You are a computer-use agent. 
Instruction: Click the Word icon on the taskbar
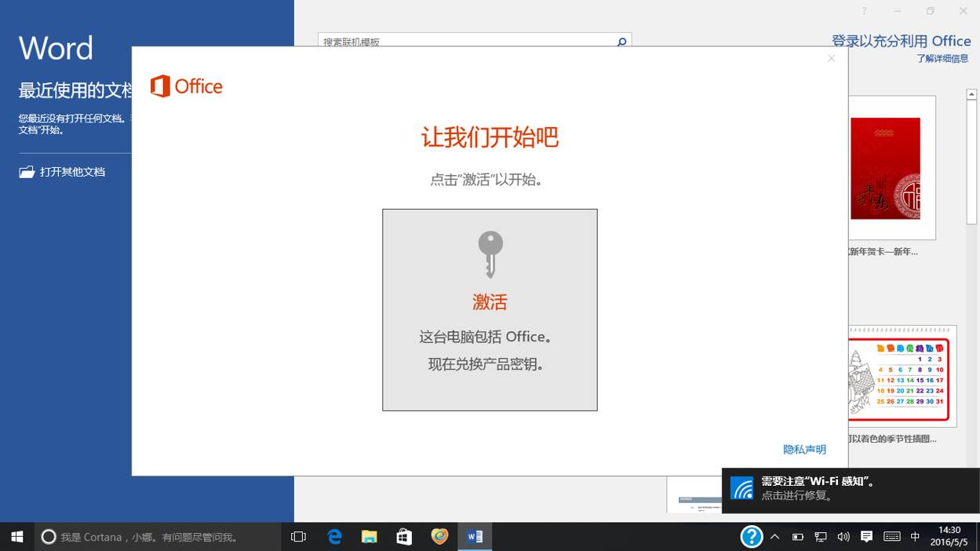(473, 536)
